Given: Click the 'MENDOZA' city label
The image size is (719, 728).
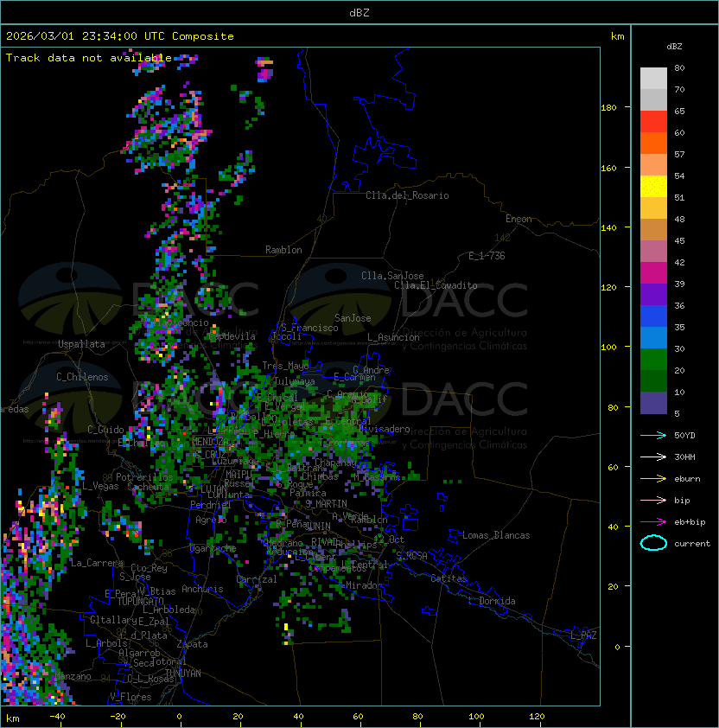Looking at the screenshot, I should click(x=210, y=441).
